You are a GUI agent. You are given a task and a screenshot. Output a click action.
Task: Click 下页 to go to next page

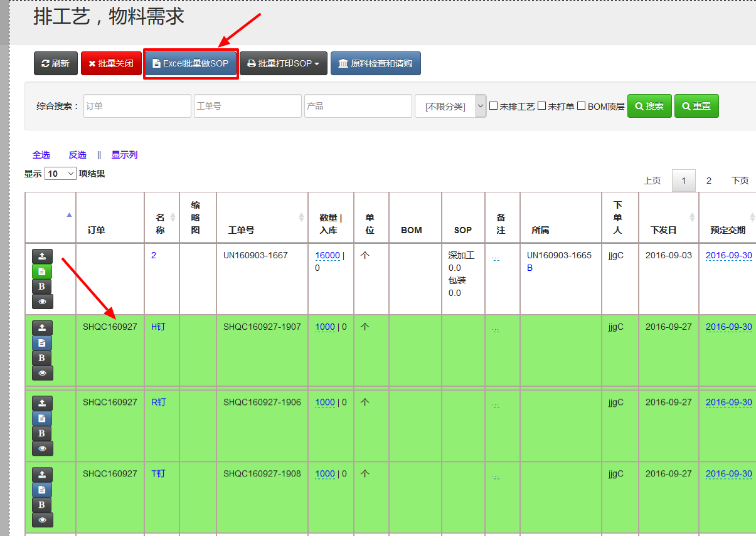coord(740,181)
